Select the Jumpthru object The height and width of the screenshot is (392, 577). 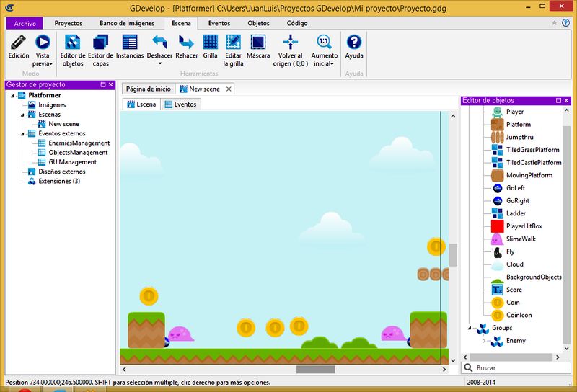coord(519,137)
